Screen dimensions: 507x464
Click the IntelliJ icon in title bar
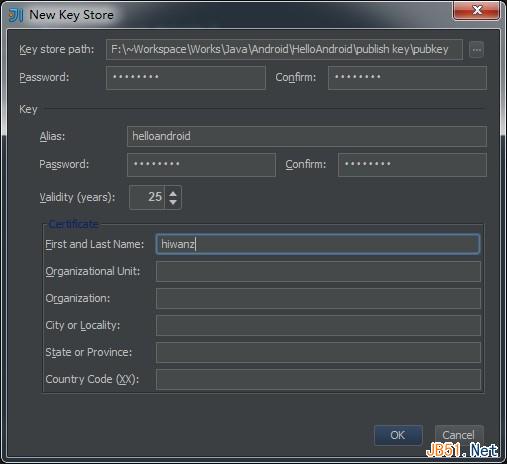click(16, 15)
